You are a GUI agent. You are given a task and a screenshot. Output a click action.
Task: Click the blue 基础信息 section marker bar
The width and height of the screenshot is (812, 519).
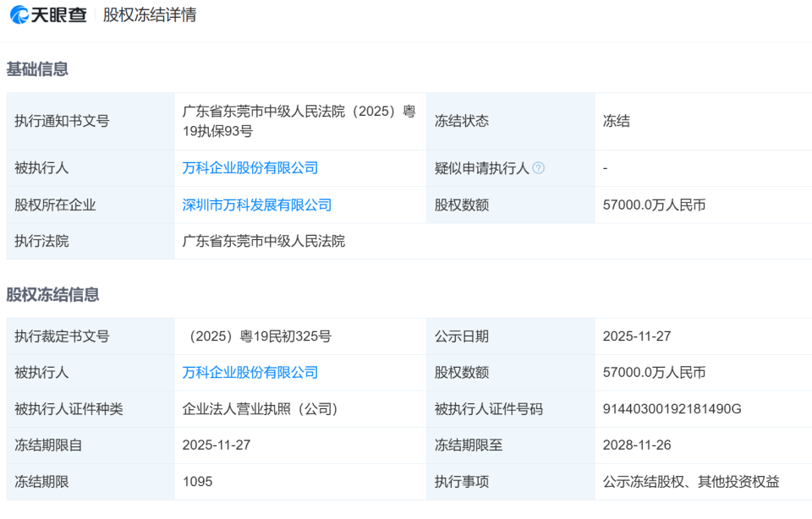coord(8,69)
